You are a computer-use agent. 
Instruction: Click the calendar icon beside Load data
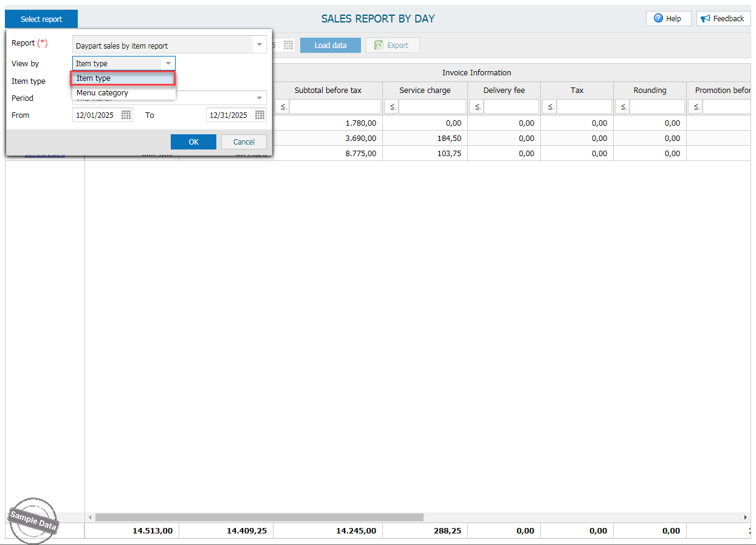point(289,46)
